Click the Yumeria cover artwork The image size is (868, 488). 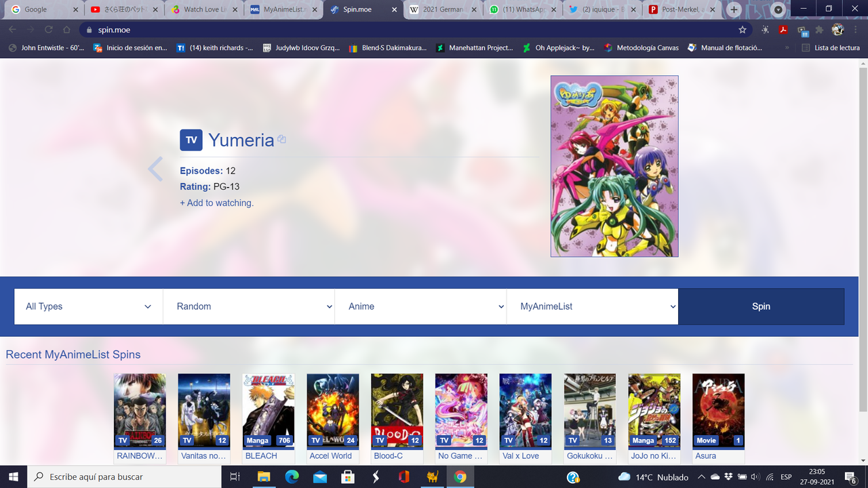614,166
